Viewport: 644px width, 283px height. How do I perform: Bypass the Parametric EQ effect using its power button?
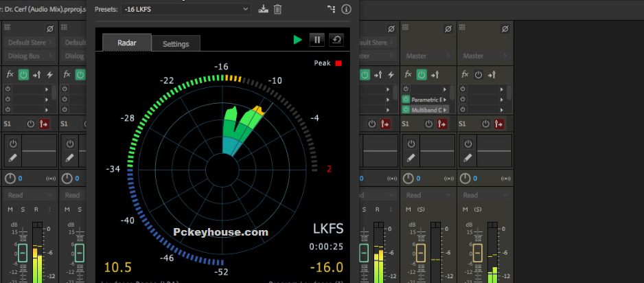point(406,100)
